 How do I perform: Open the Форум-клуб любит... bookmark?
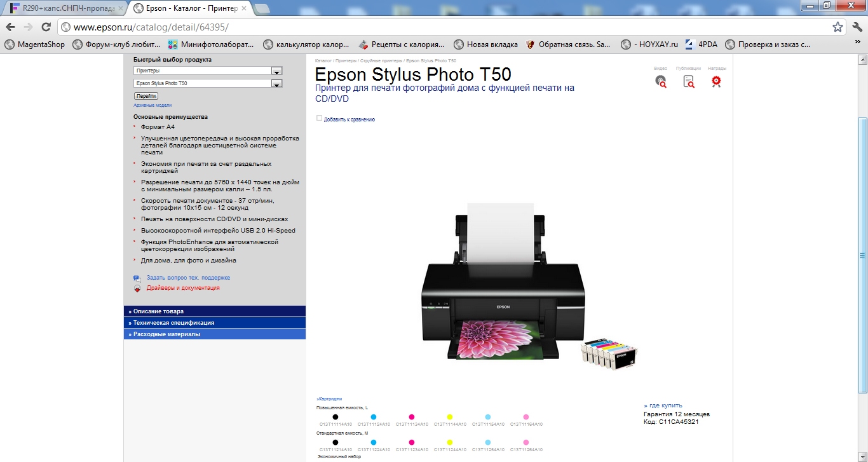[x=116, y=44]
